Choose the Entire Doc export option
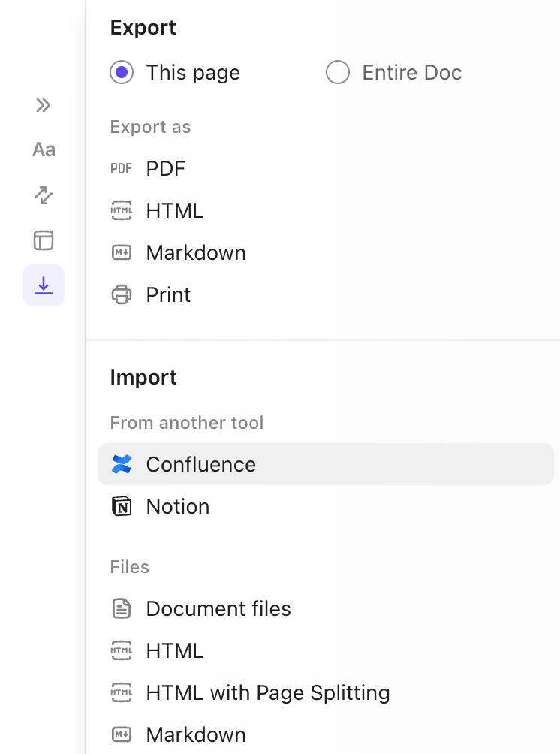 click(338, 72)
